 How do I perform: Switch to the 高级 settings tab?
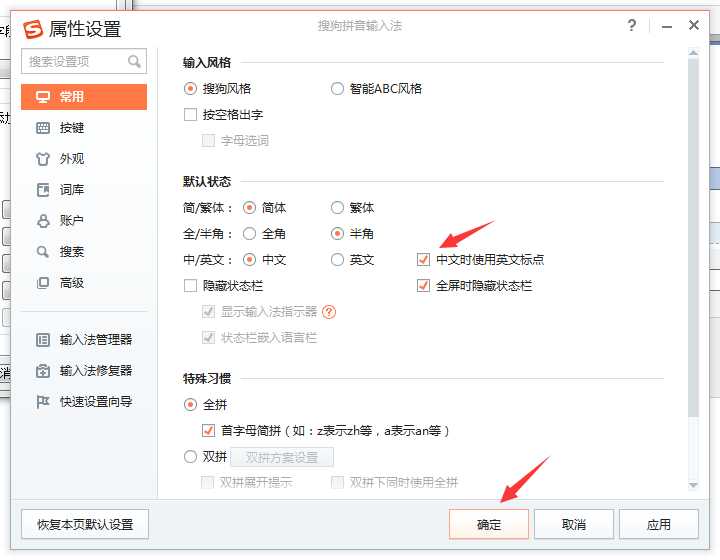coord(84,283)
